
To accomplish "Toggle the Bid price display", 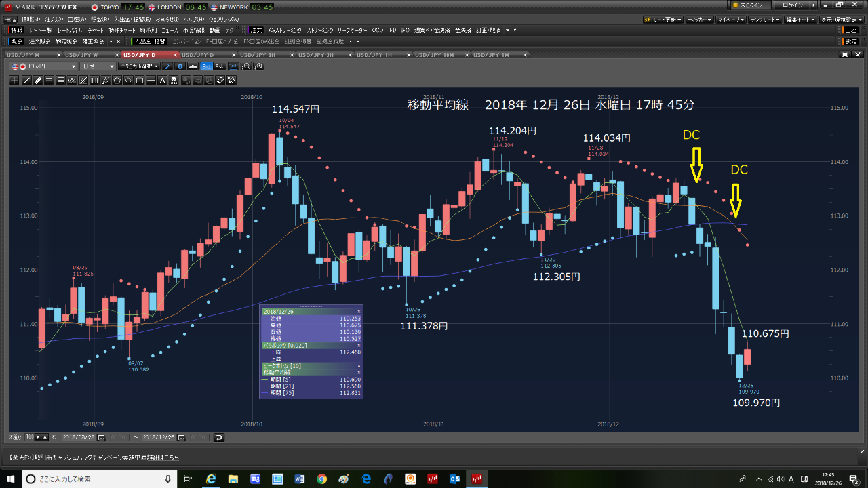I will 206,66.
